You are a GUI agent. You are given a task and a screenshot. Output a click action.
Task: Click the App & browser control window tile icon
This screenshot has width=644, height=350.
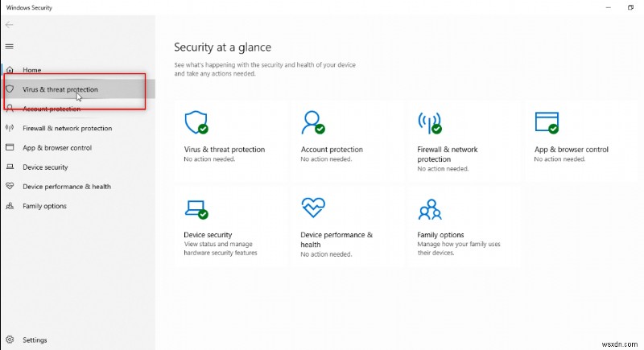pyautogui.click(x=547, y=122)
